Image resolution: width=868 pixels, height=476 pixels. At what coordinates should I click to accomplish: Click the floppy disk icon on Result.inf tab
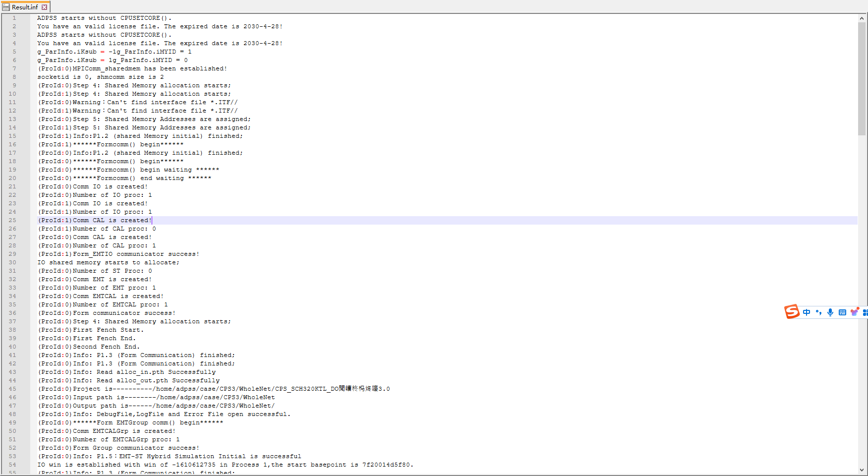tap(6, 7)
